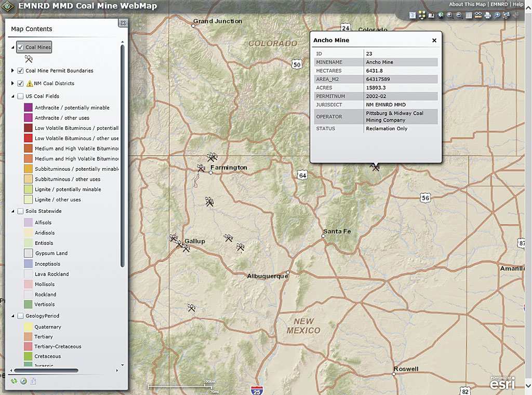
Task: Open the Help link
Action: pyautogui.click(x=518, y=4)
